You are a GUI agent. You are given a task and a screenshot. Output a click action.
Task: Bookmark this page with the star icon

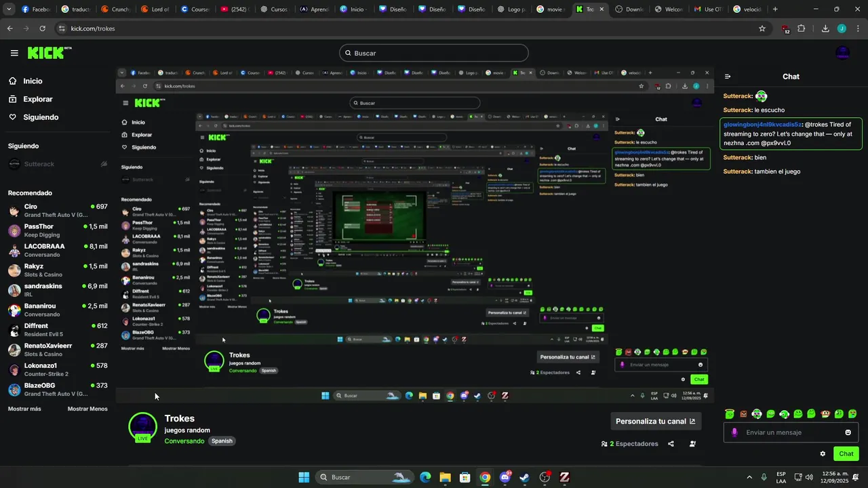click(x=762, y=28)
